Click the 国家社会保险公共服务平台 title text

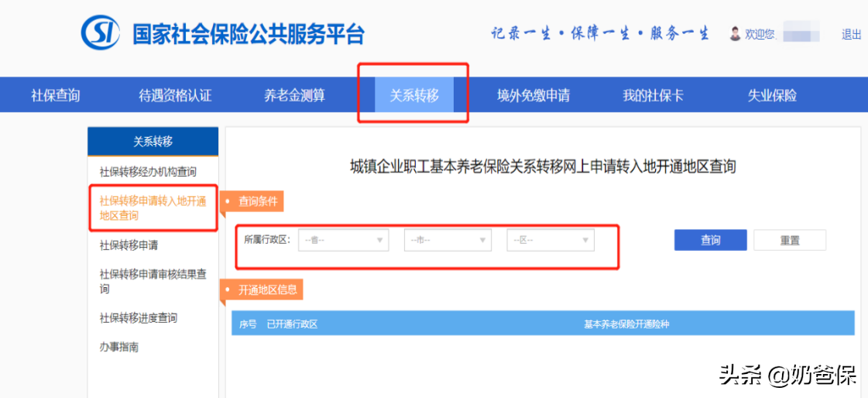pos(249,34)
